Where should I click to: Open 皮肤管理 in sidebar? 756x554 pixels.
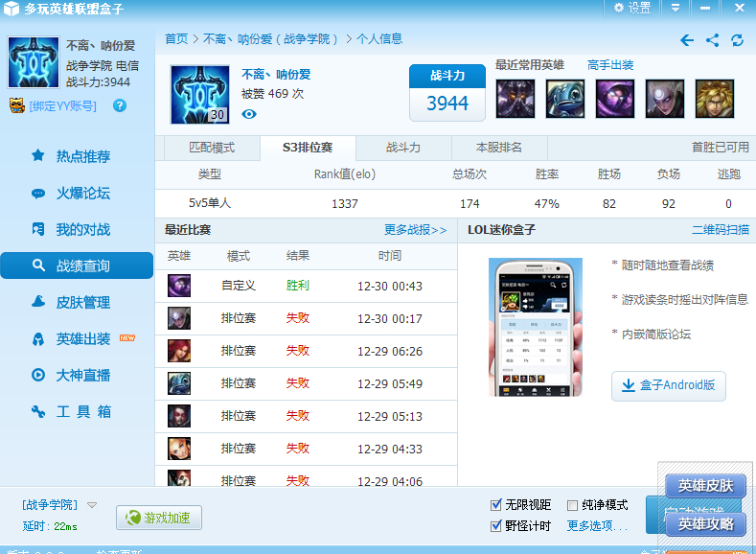(x=77, y=302)
